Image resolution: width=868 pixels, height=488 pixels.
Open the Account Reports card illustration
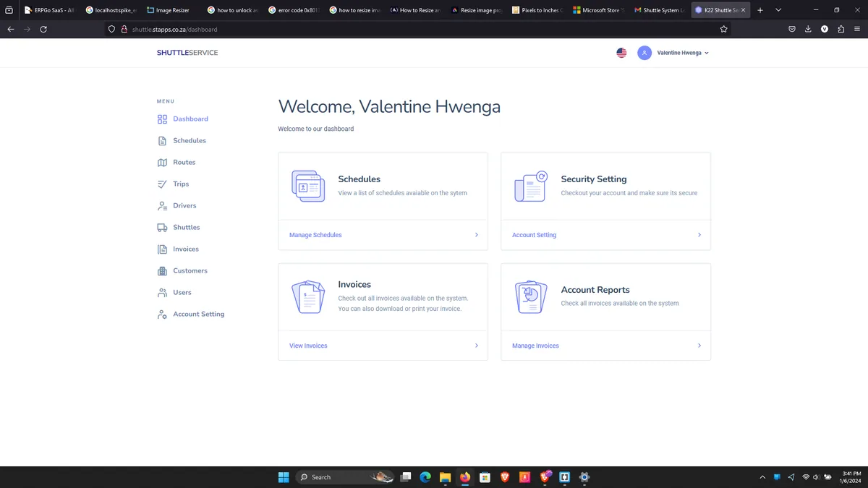(x=530, y=296)
